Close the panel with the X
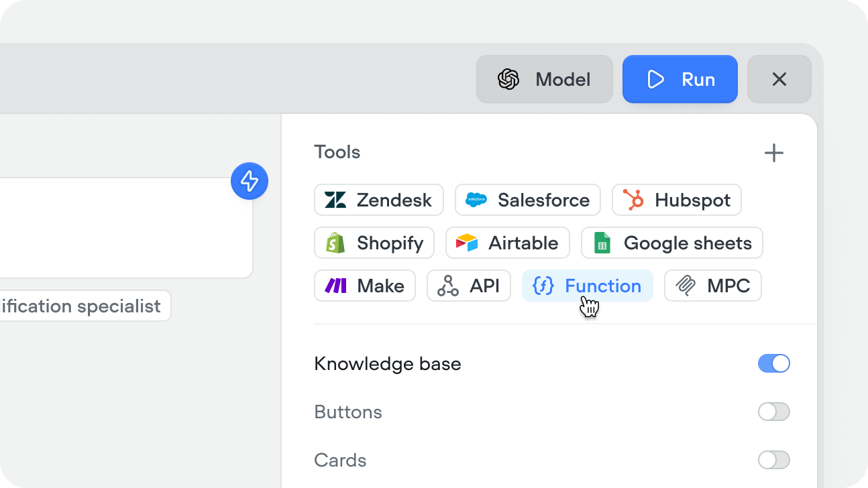 pyautogui.click(x=779, y=79)
